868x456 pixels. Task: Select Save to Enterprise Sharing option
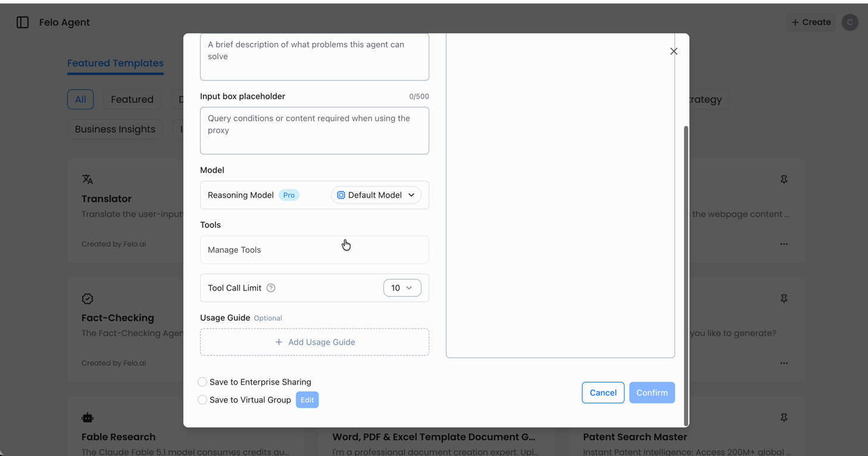pos(202,382)
